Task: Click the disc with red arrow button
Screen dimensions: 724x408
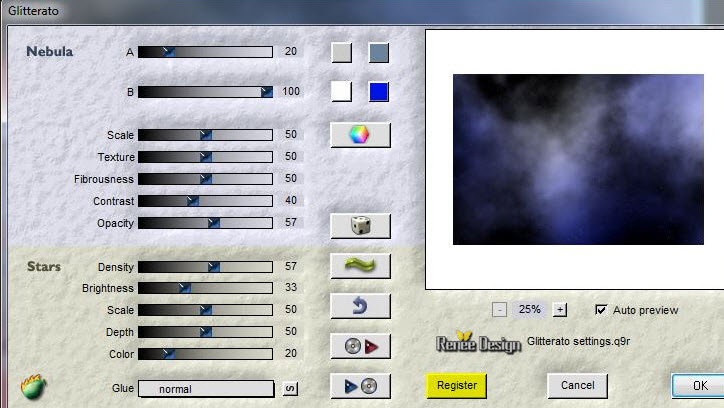Action: [360, 346]
